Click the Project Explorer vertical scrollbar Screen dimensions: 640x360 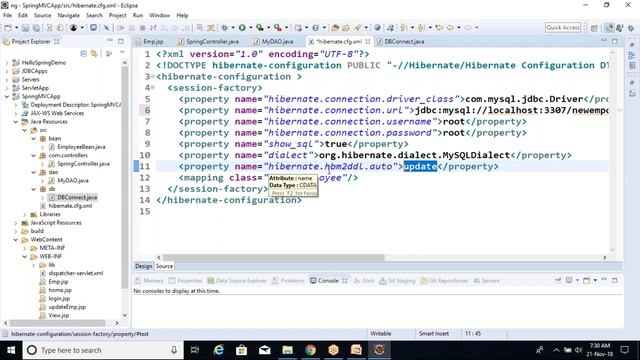point(125,178)
